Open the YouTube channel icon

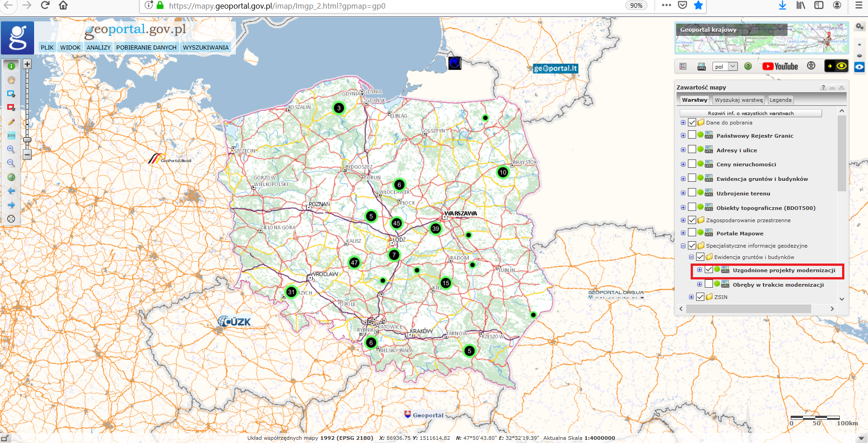780,66
